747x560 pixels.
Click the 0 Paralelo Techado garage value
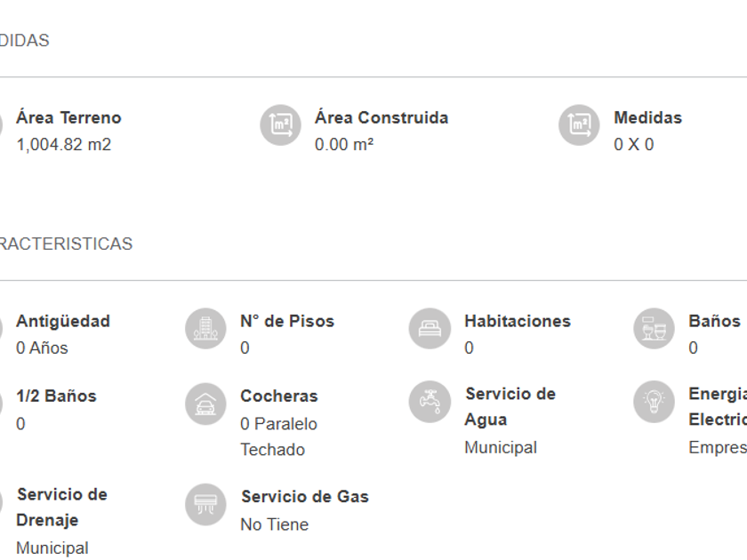click(277, 436)
